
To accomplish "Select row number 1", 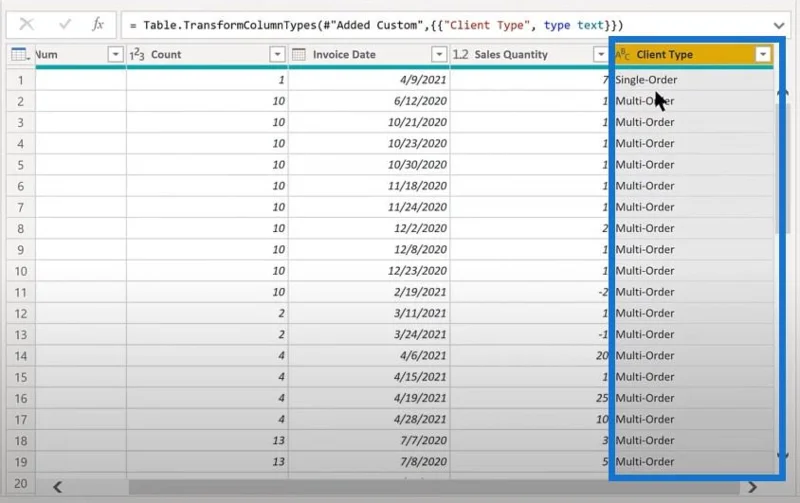I will (21, 80).
